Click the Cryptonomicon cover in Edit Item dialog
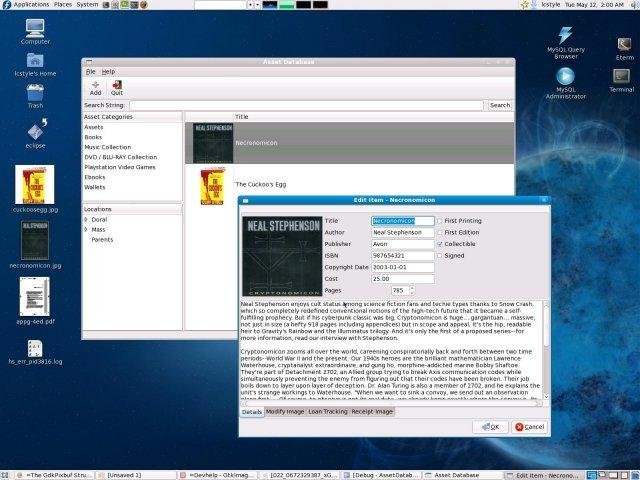 tap(282, 256)
